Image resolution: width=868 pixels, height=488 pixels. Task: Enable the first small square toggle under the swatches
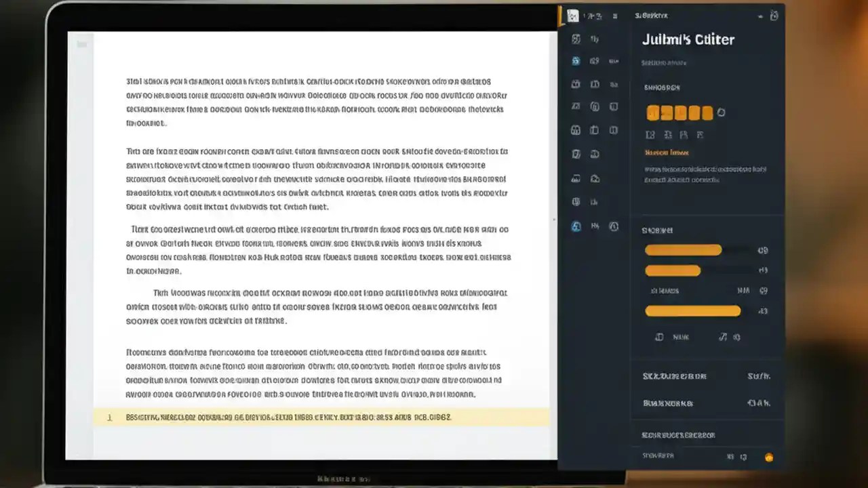[650, 135]
